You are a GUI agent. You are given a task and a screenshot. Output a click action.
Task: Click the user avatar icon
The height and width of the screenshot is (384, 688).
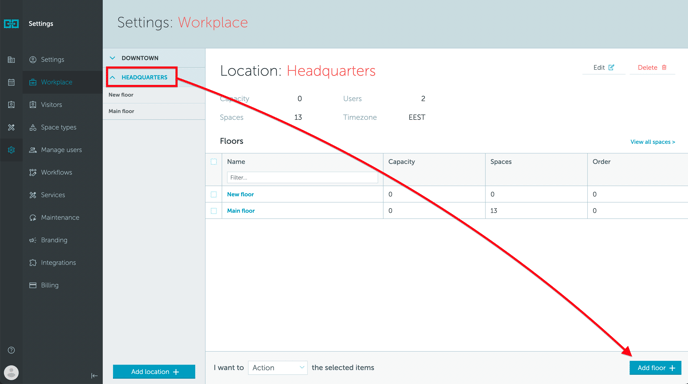pyautogui.click(x=11, y=373)
